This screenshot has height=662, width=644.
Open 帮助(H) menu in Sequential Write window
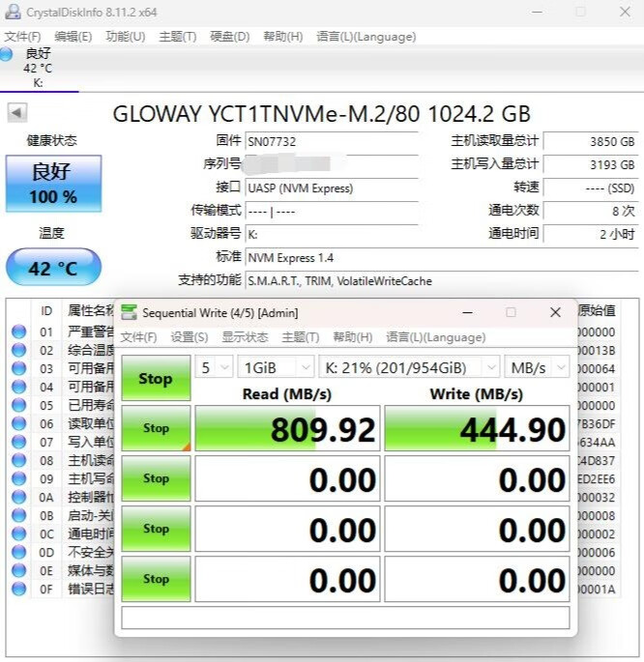(x=353, y=337)
